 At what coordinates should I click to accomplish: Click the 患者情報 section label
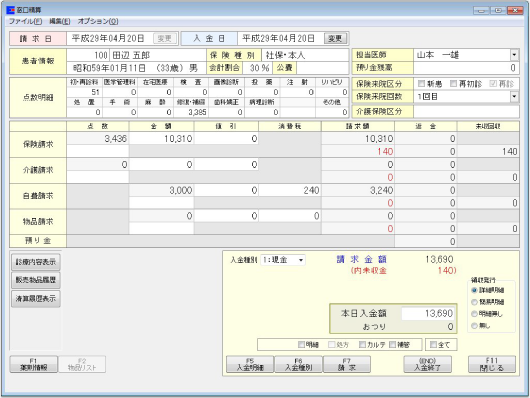click(38, 61)
